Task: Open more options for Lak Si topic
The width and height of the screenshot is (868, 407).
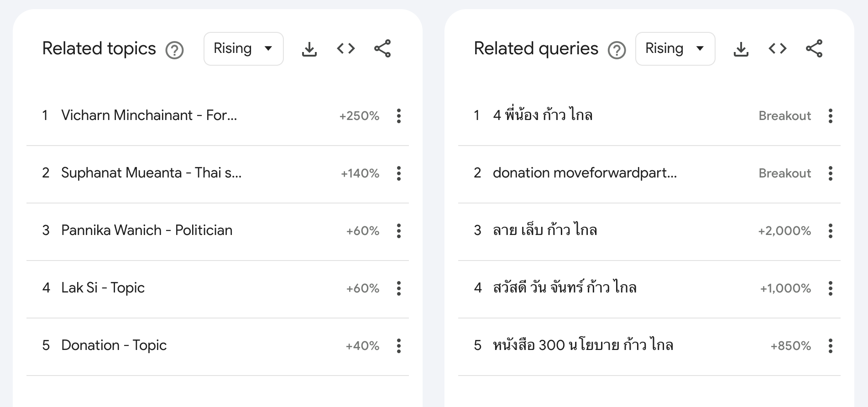Action: coord(399,288)
